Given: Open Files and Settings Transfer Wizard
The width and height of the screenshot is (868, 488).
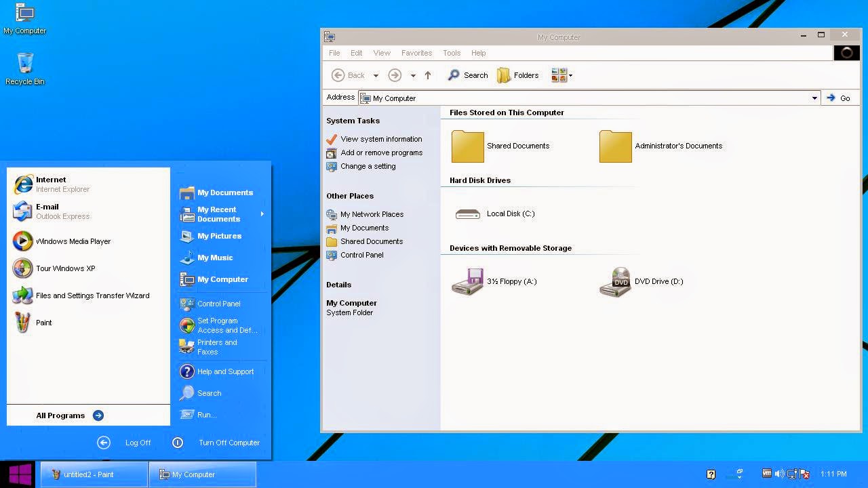Looking at the screenshot, I should [81, 296].
